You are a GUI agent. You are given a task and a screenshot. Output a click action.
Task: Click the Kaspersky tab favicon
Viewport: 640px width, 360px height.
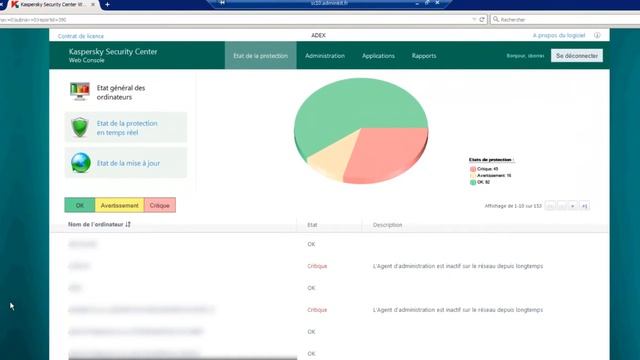(x=15, y=4)
